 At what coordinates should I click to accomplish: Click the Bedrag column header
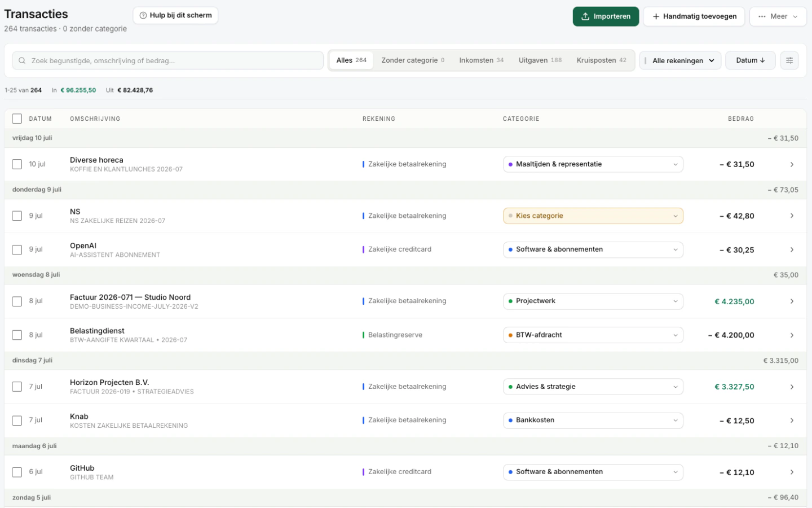[x=741, y=119]
